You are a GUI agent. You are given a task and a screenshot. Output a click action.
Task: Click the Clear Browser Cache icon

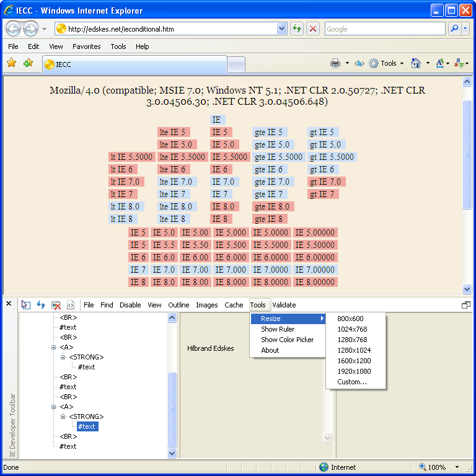click(56, 305)
